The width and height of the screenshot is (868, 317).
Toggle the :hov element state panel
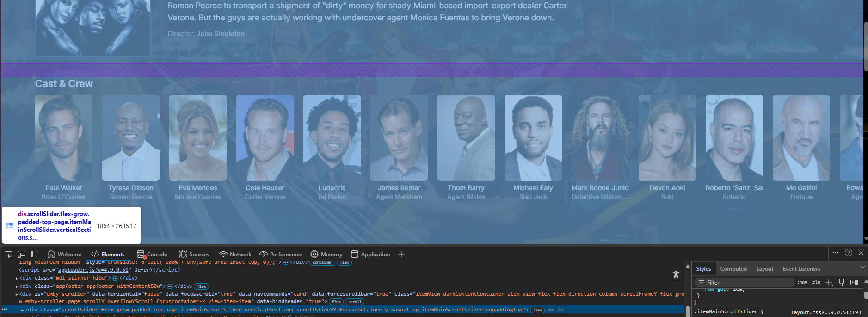[x=802, y=282]
